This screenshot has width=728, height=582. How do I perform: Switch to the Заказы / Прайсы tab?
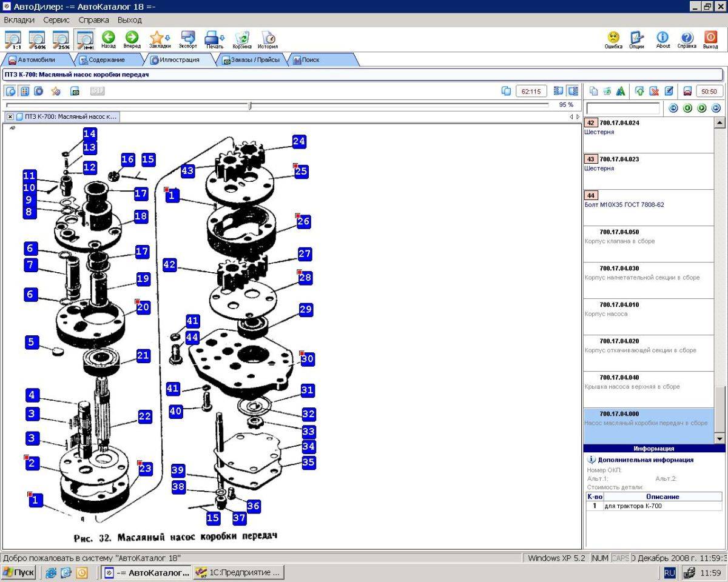coord(251,60)
